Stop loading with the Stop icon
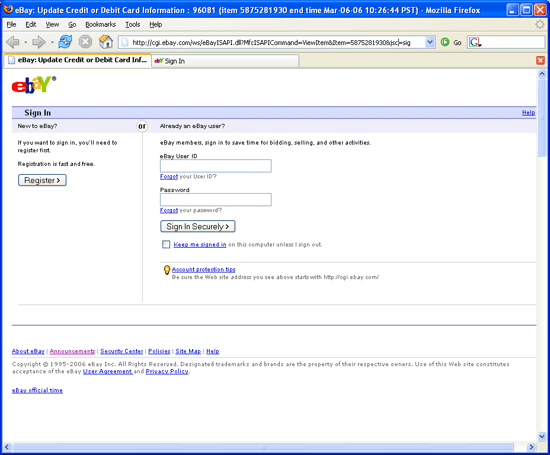 pos(85,42)
